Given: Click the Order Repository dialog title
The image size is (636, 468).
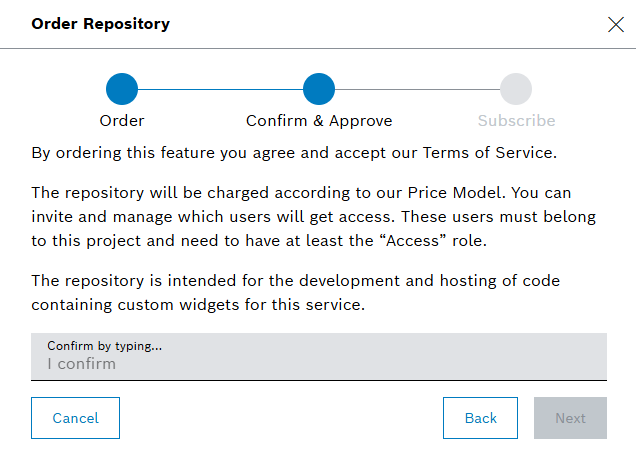Looking at the screenshot, I should [x=101, y=24].
